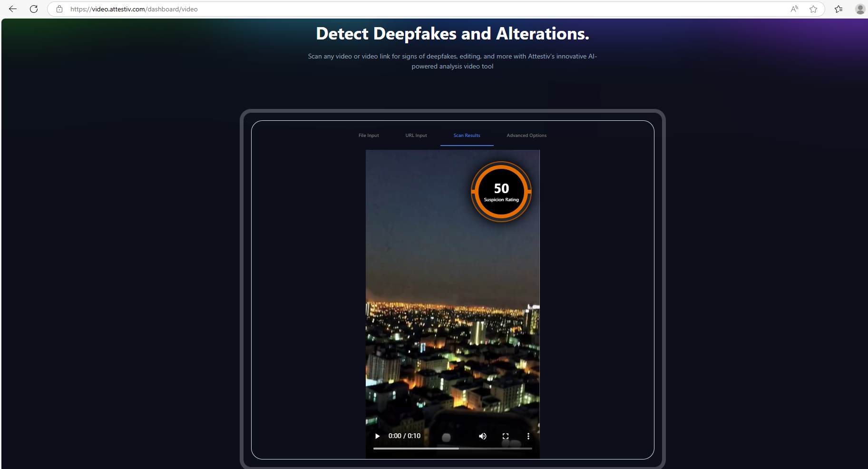This screenshot has width=868, height=469.
Task: Open the Read aloud option
Action: [x=794, y=9]
